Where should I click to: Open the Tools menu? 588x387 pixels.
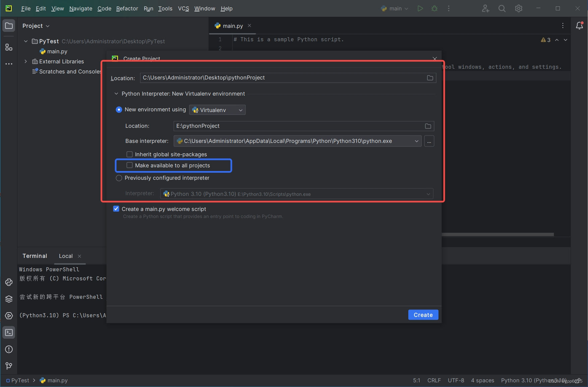tap(165, 8)
